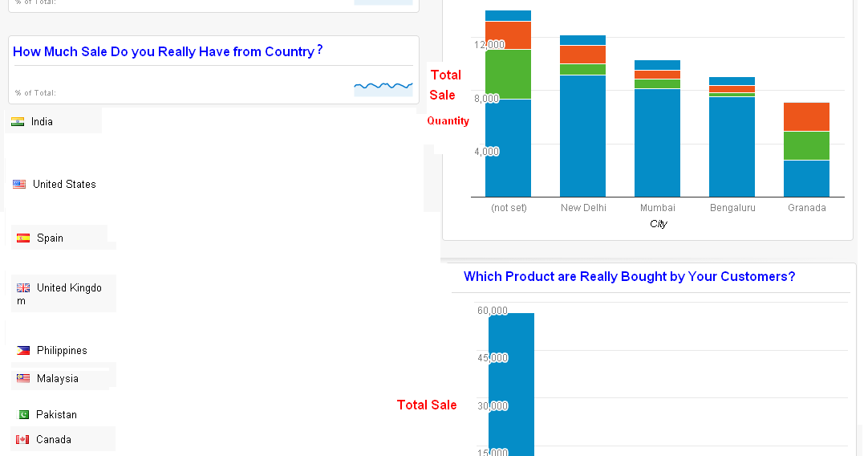Click the 'New Delhi' city axis label

click(583, 208)
